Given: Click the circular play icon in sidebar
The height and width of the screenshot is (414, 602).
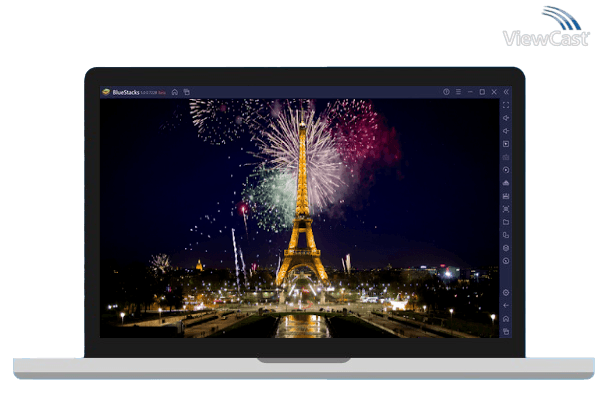Looking at the screenshot, I should pos(506,170).
